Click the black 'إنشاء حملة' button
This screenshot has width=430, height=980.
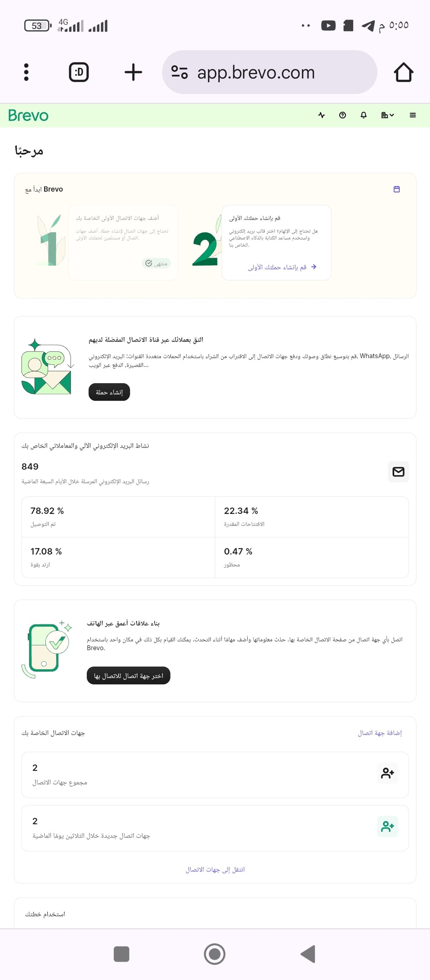109,392
